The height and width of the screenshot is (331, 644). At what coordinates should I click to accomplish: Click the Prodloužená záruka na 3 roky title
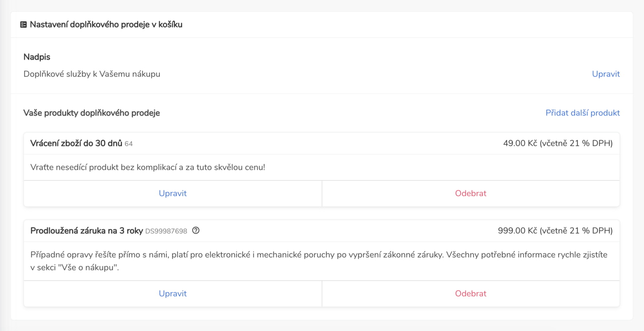(x=87, y=231)
